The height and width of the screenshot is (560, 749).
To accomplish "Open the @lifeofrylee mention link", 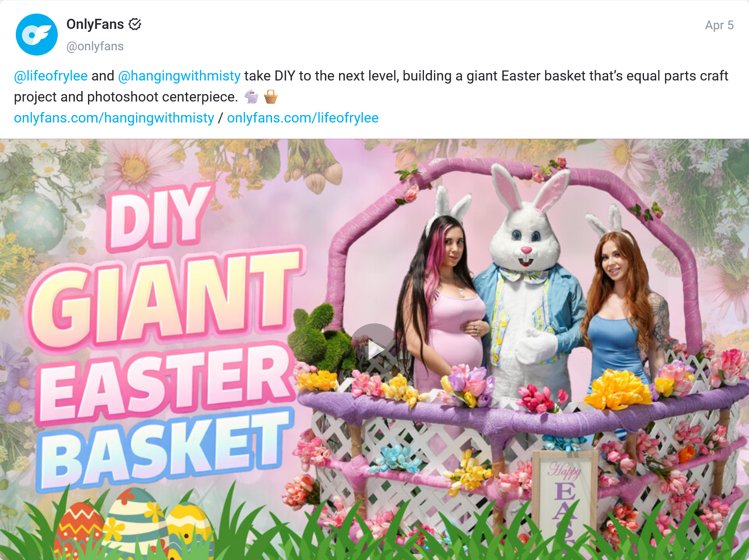I will coord(51,76).
